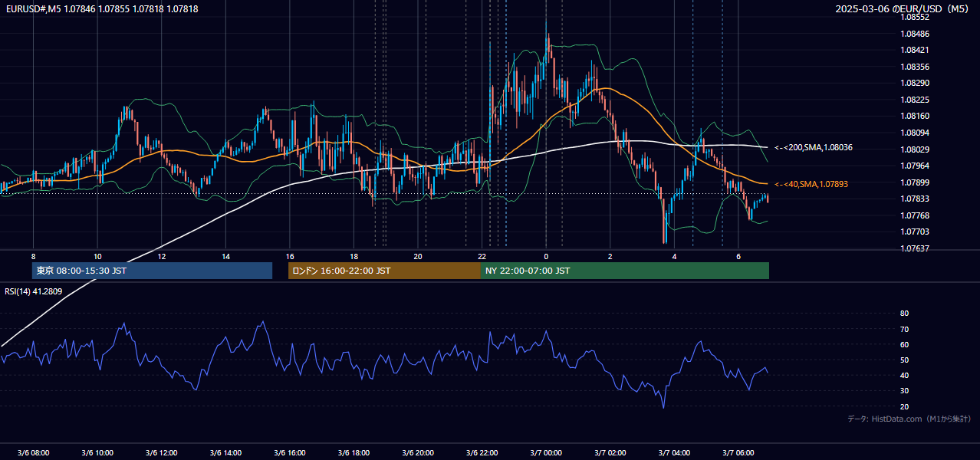Click the price axis value 1.08160
Viewport: 980px width, 460px height.
tap(916, 116)
